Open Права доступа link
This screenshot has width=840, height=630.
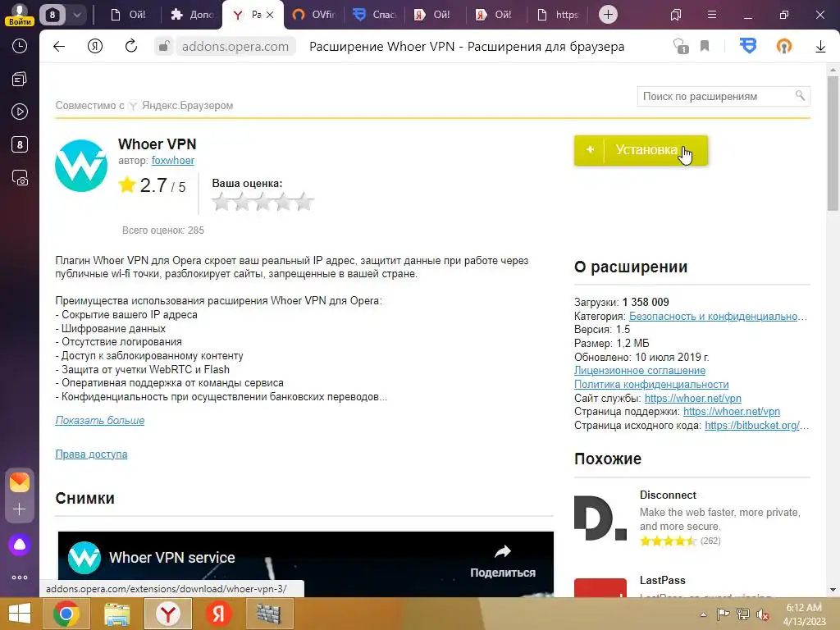tap(91, 454)
